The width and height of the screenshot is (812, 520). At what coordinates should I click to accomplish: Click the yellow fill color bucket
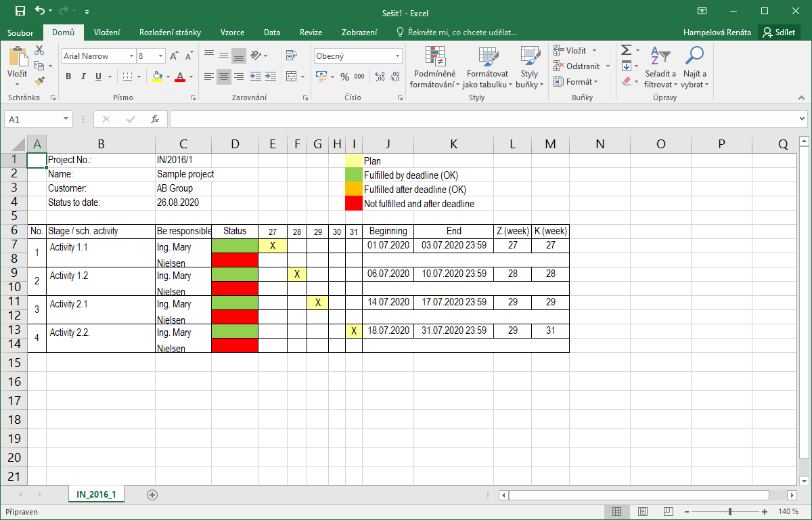click(157, 77)
